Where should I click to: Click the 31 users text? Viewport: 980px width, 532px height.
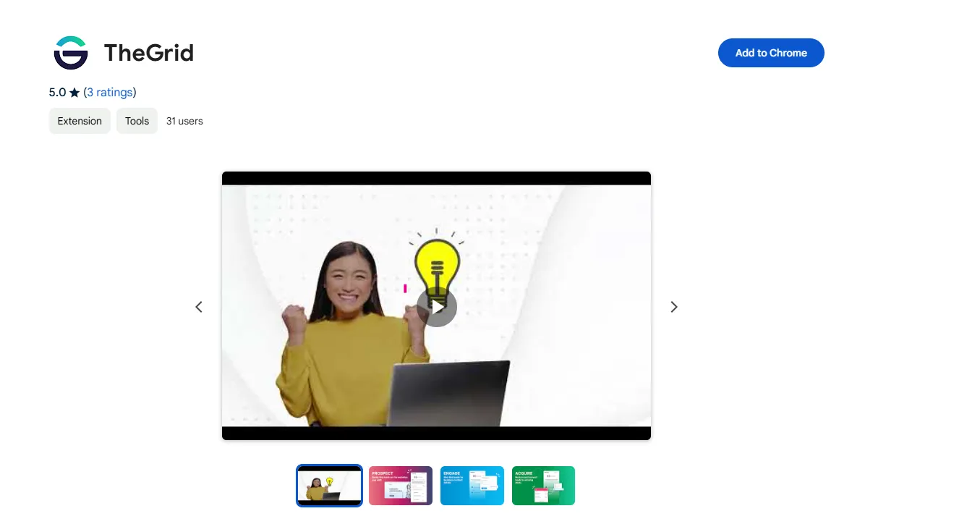click(184, 121)
